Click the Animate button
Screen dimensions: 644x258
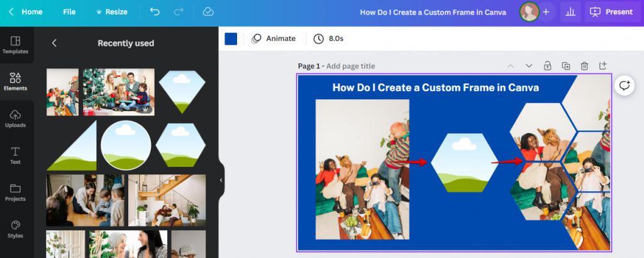[274, 38]
